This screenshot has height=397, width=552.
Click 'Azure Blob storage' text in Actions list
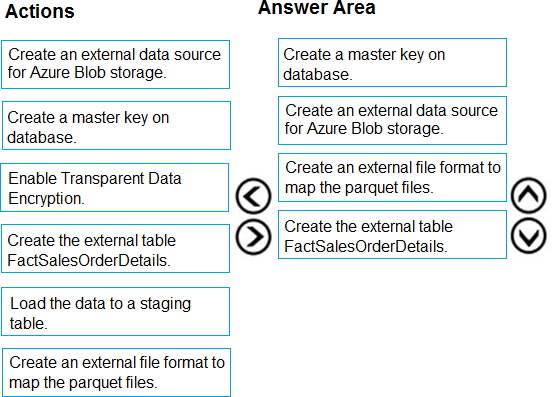[98, 73]
